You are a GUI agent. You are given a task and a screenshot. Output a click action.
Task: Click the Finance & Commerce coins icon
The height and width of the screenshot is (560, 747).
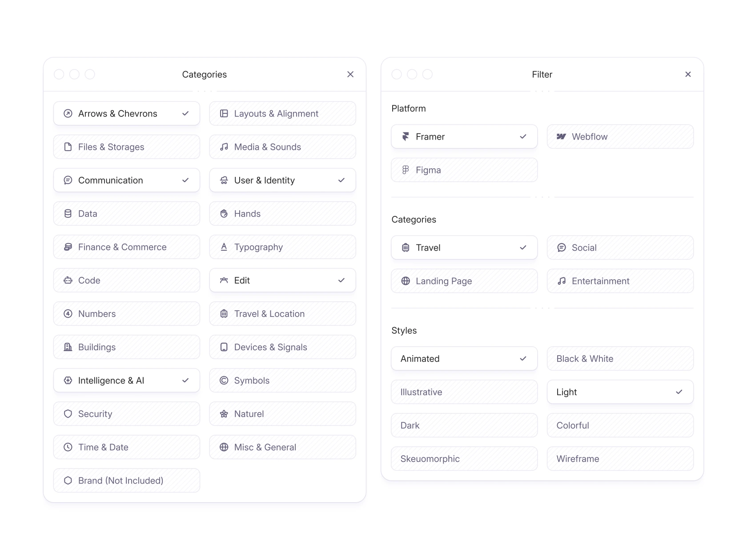pos(68,247)
